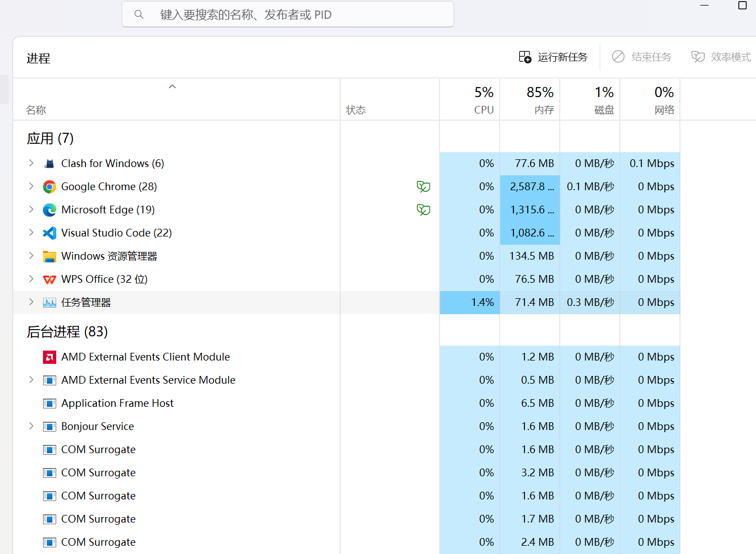This screenshot has width=756, height=554.
Task: Toggle 效率模式 in the toolbar
Action: click(721, 57)
